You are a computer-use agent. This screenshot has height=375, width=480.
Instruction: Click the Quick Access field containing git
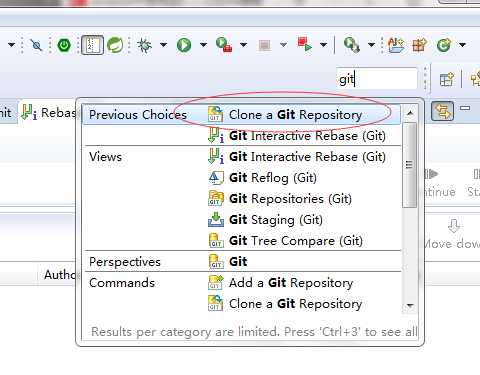coord(377,79)
